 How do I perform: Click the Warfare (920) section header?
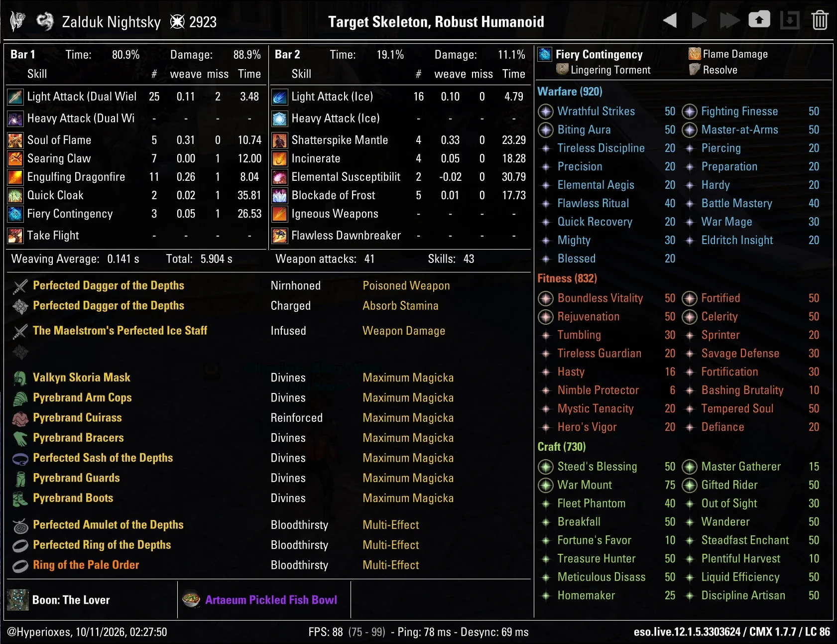click(x=570, y=91)
